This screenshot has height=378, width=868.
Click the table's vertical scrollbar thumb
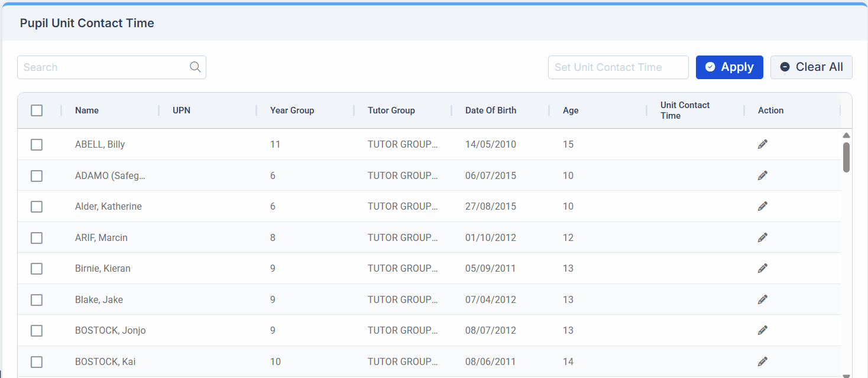click(846, 157)
